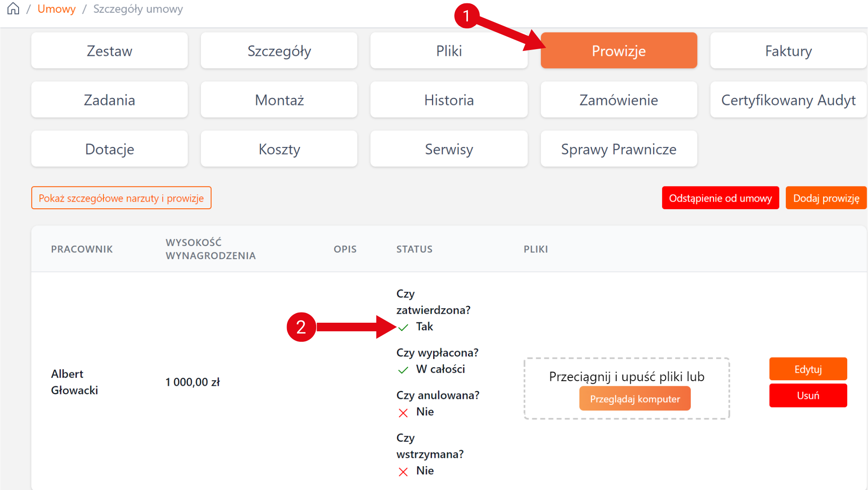The width and height of the screenshot is (868, 490).
Task: Click Pokaż szczegółowe narzuty i prowizje
Action: click(121, 198)
